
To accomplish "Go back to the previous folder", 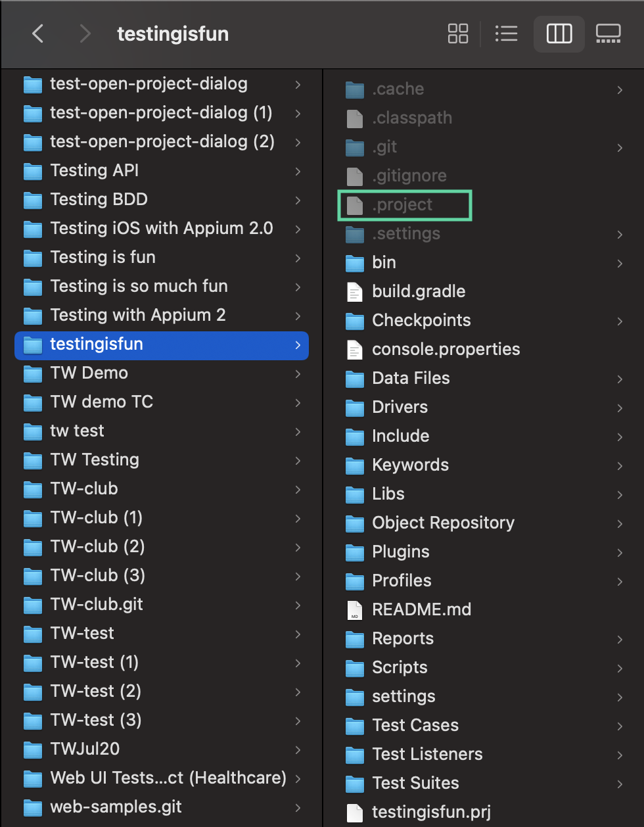I will 38,34.
